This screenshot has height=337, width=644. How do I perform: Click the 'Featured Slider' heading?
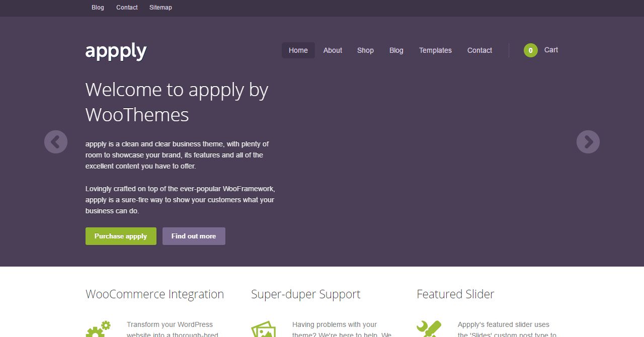(455, 294)
